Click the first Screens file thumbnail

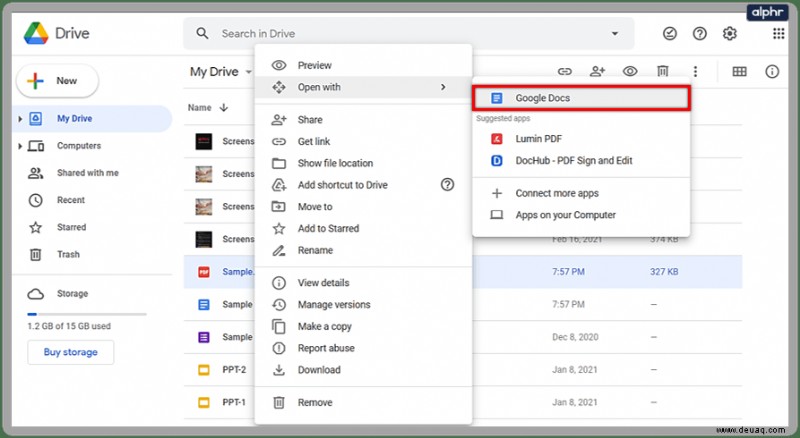[204, 141]
